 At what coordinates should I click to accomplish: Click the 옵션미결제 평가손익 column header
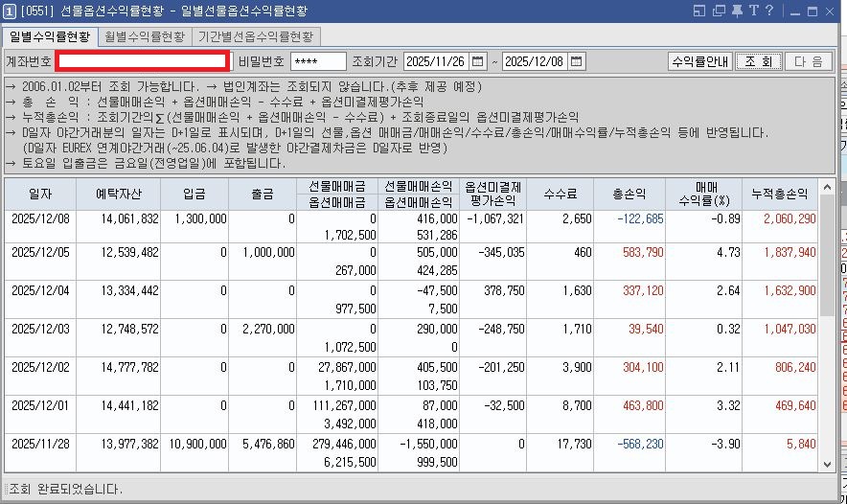pyautogui.click(x=492, y=194)
